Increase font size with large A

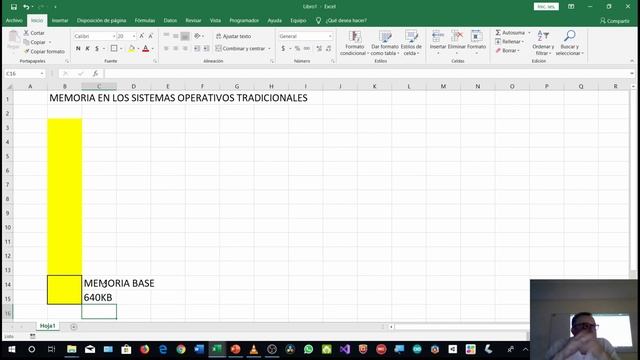(x=142, y=36)
